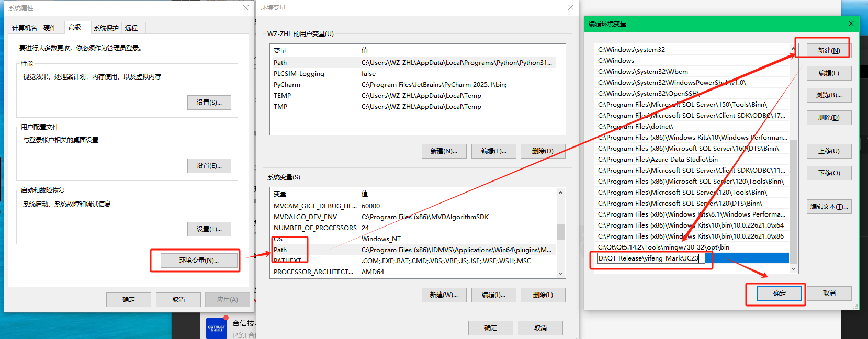Open 环境变量(N)... button
This screenshot has height=339, width=868.
[199, 261]
